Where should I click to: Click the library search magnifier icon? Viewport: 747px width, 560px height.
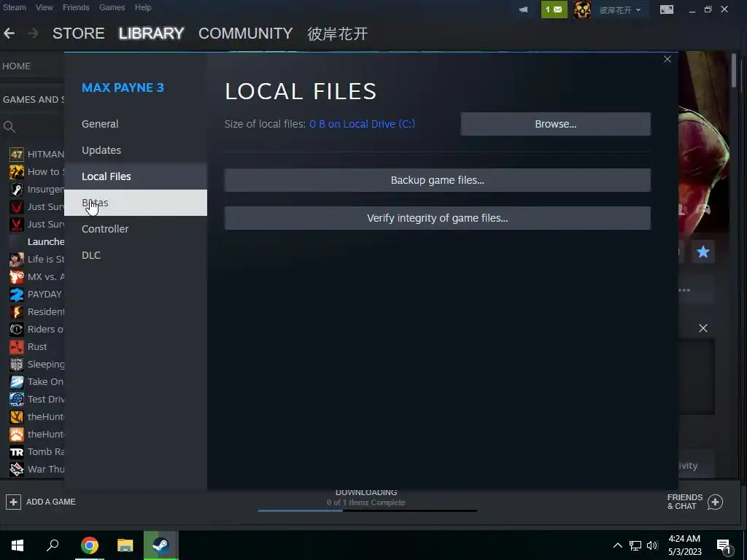point(9,127)
